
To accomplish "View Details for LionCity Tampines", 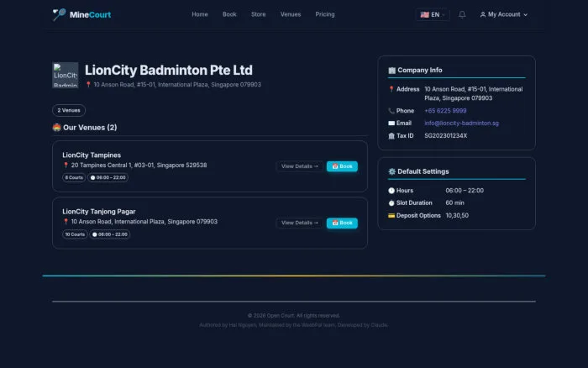I will point(300,166).
